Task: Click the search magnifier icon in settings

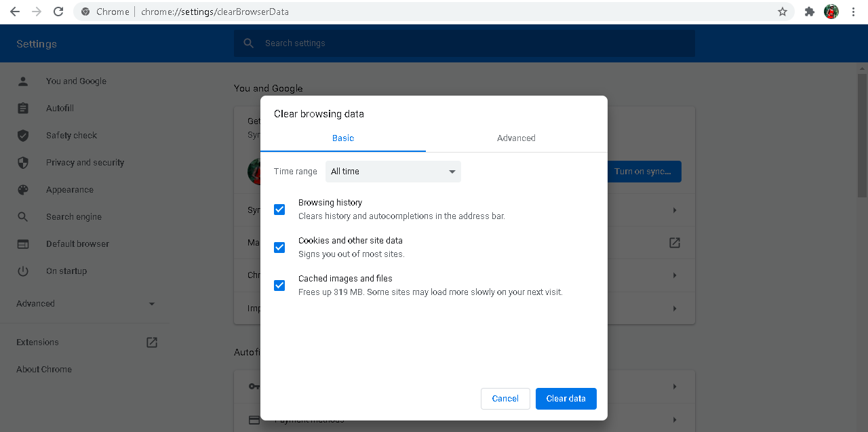Action: tap(249, 43)
